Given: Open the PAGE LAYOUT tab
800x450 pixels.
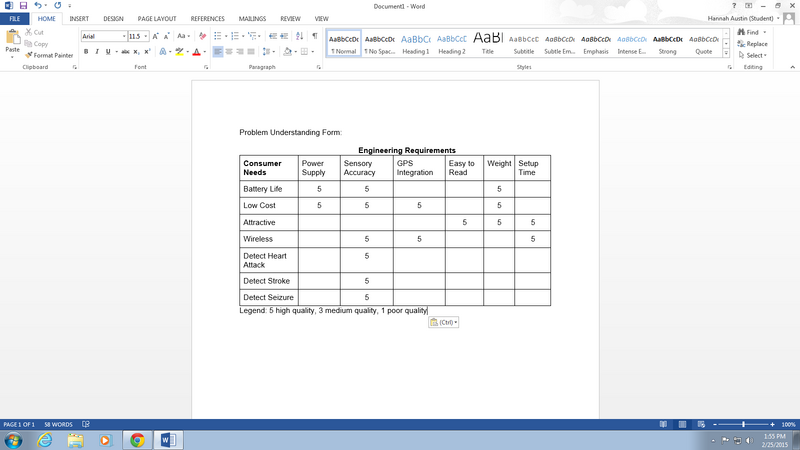Looking at the screenshot, I should pyautogui.click(x=157, y=19).
